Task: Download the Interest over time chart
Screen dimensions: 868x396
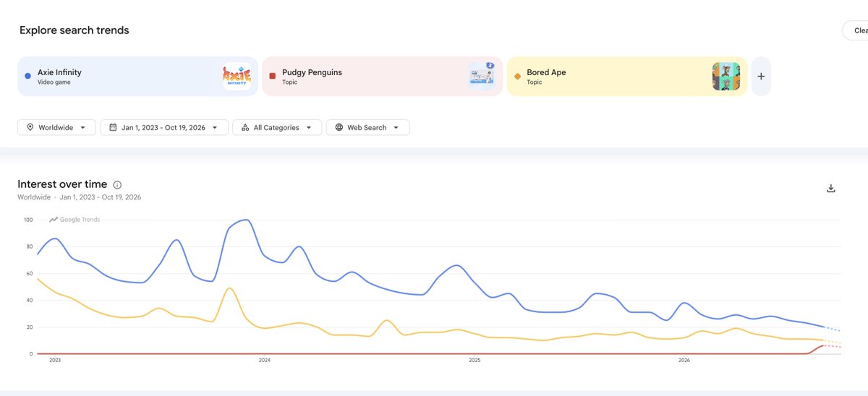Action: (831, 189)
